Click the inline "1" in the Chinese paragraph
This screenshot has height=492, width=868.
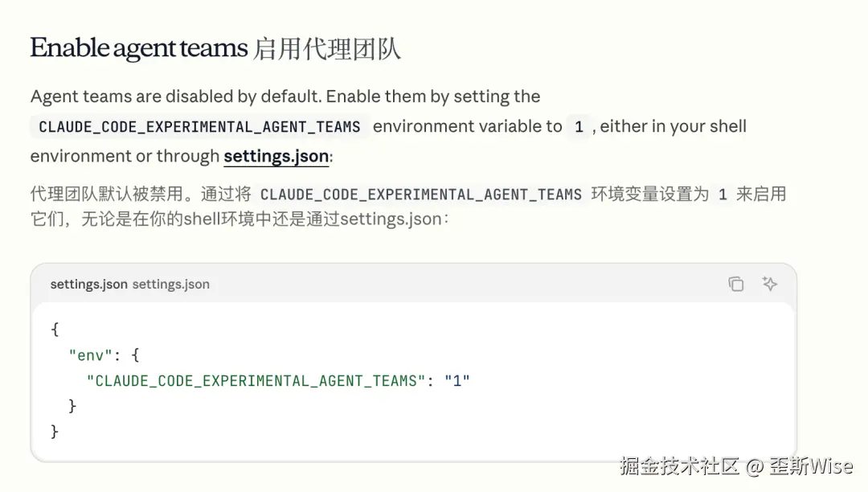723,195
